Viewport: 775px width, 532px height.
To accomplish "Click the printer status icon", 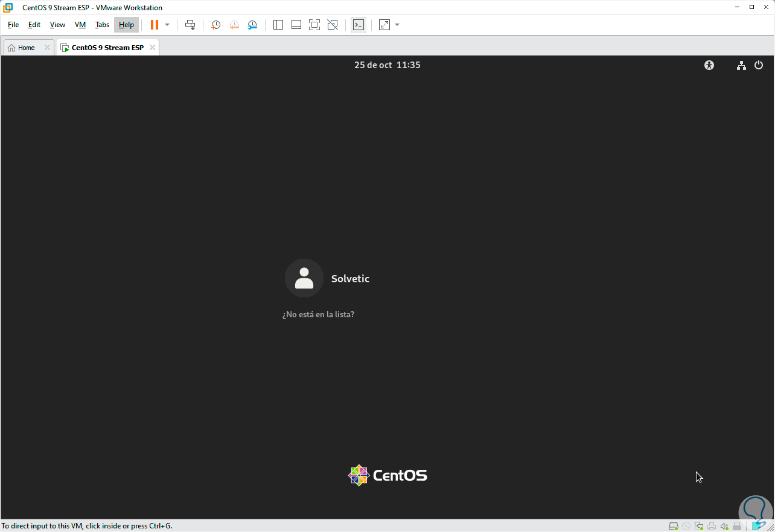I will (712, 526).
